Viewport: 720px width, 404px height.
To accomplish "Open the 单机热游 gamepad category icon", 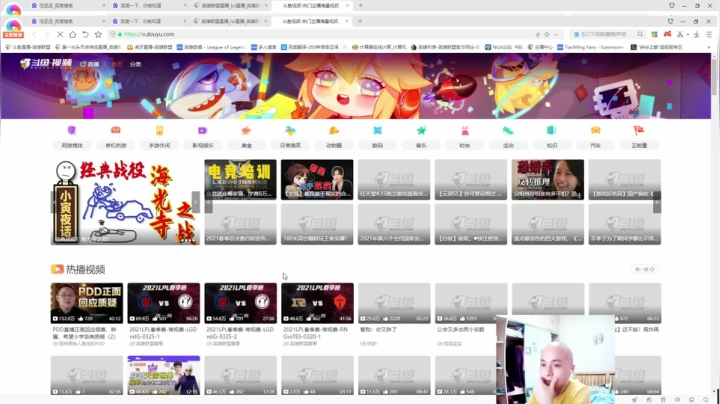I will click(116, 130).
